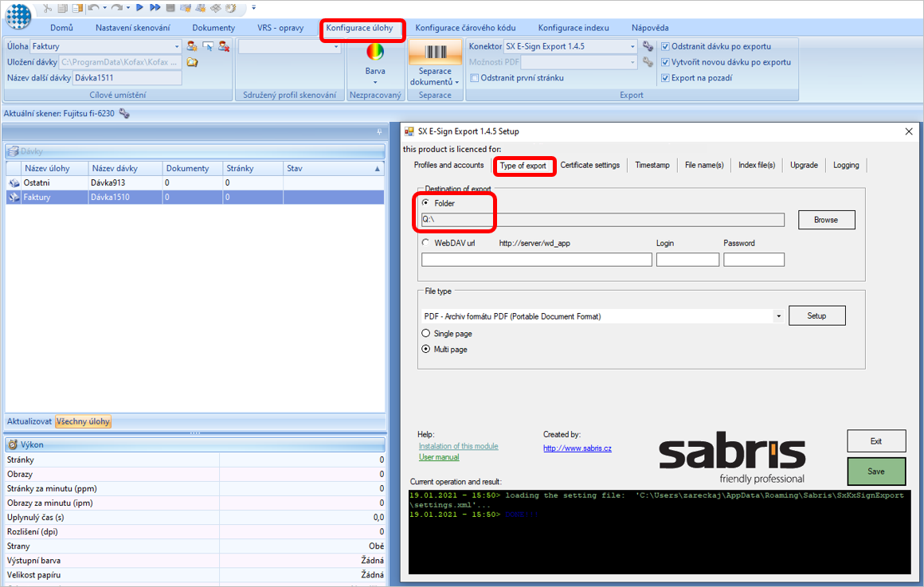Screen dimensions: 924x587
Task: Click the SX E-Sign Setup window title icon
Action: point(409,131)
